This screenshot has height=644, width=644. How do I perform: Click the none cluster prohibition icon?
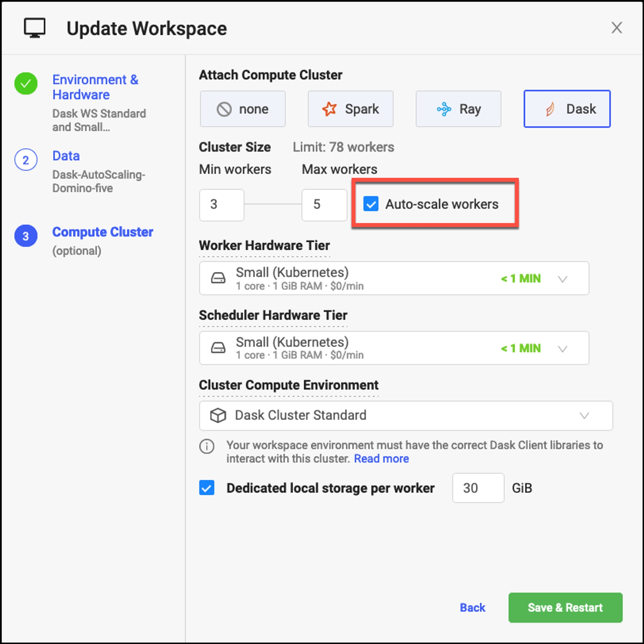pos(224,109)
